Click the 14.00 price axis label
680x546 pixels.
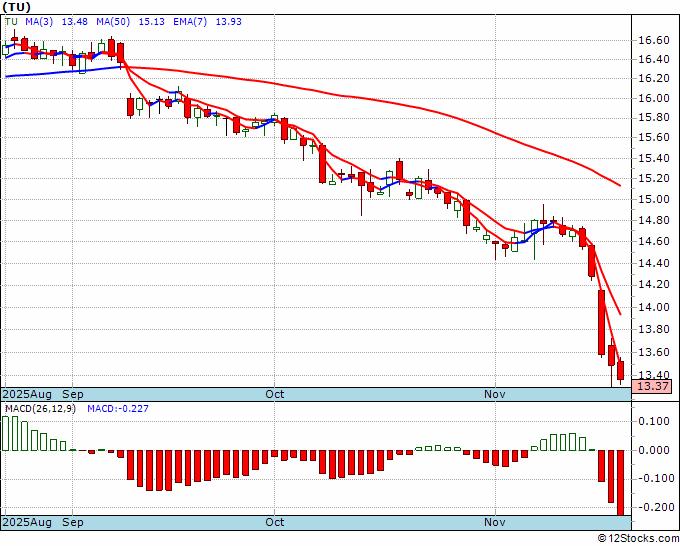click(654, 307)
